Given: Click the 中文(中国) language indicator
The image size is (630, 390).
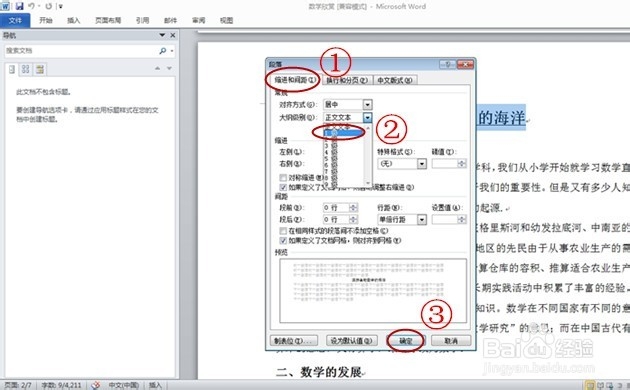Looking at the screenshot, I should 123,385.
